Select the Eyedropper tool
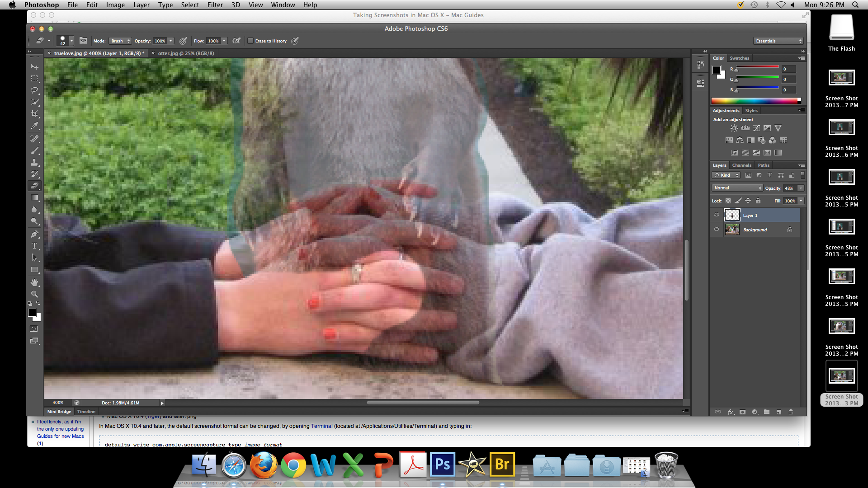 point(34,126)
